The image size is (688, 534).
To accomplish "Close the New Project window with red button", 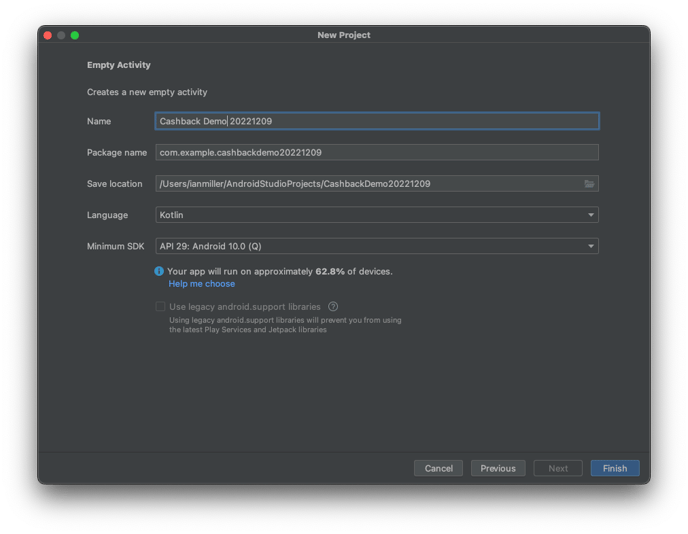I will tap(47, 35).
